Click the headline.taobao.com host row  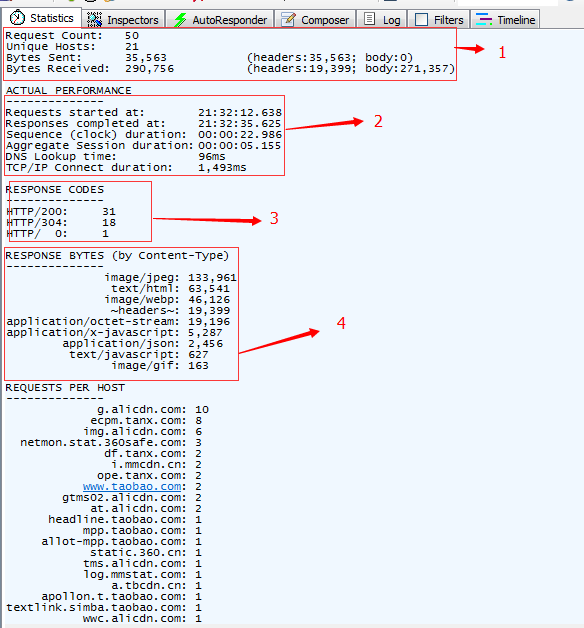click(x=125, y=520)
